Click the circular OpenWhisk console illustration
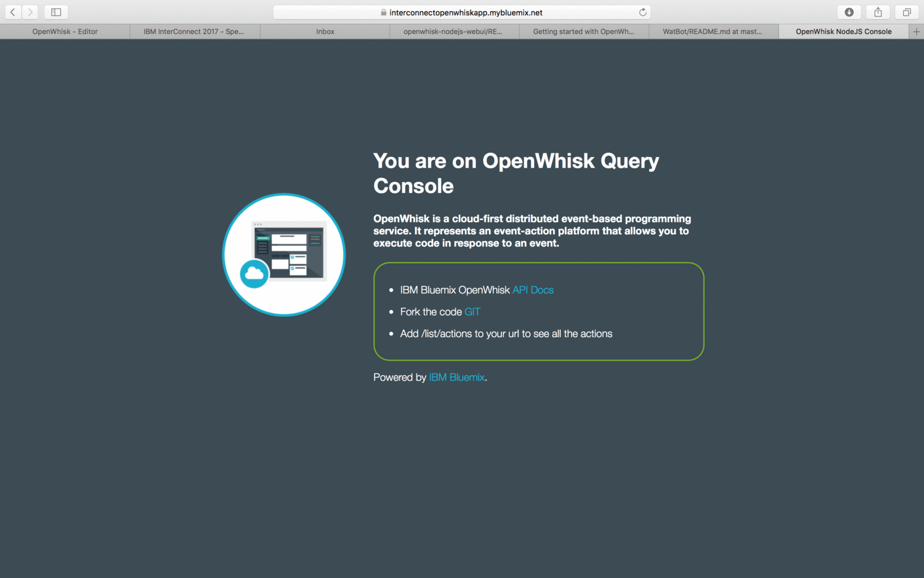Image resolution: width=924 pixels, height=578 pixels. point(283,254)
